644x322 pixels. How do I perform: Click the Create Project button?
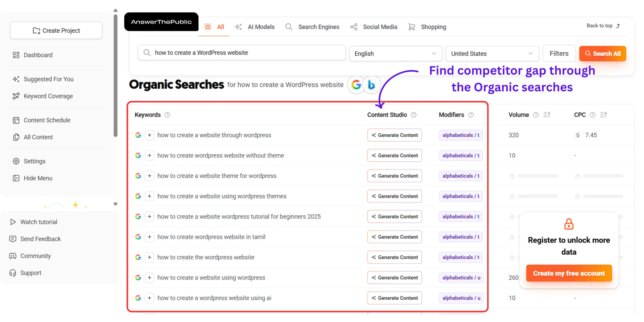pyautogui.click(x=56, y=30)
